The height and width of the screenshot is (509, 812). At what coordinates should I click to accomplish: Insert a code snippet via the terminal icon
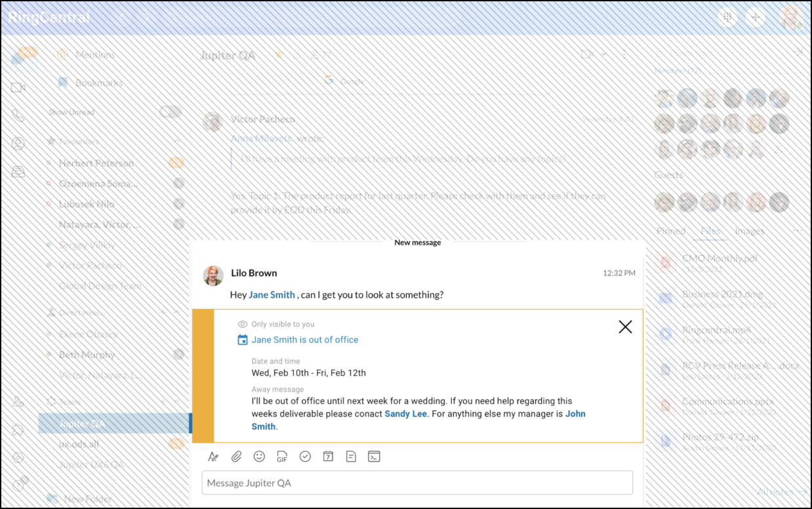pos(374,456)
